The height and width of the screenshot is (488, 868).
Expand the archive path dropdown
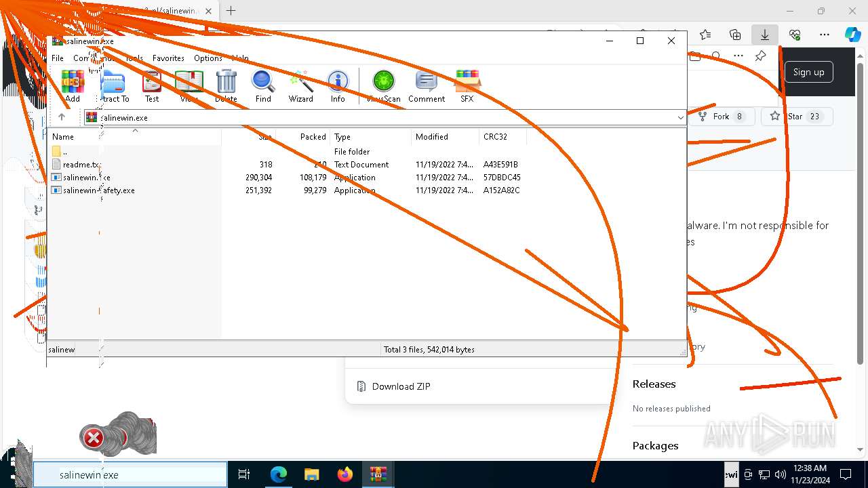[680, 117]
